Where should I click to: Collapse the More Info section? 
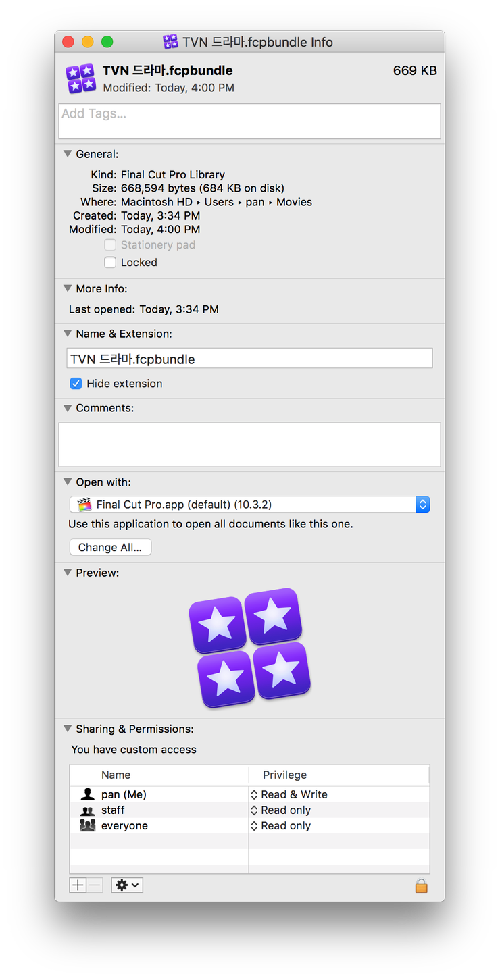[x=68, y=288]
